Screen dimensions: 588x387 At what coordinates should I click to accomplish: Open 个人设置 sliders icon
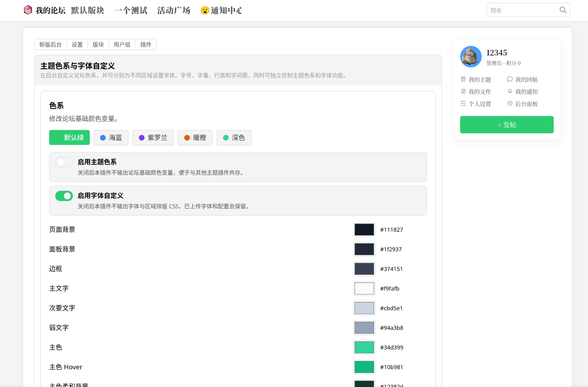(x=463, y=103)
